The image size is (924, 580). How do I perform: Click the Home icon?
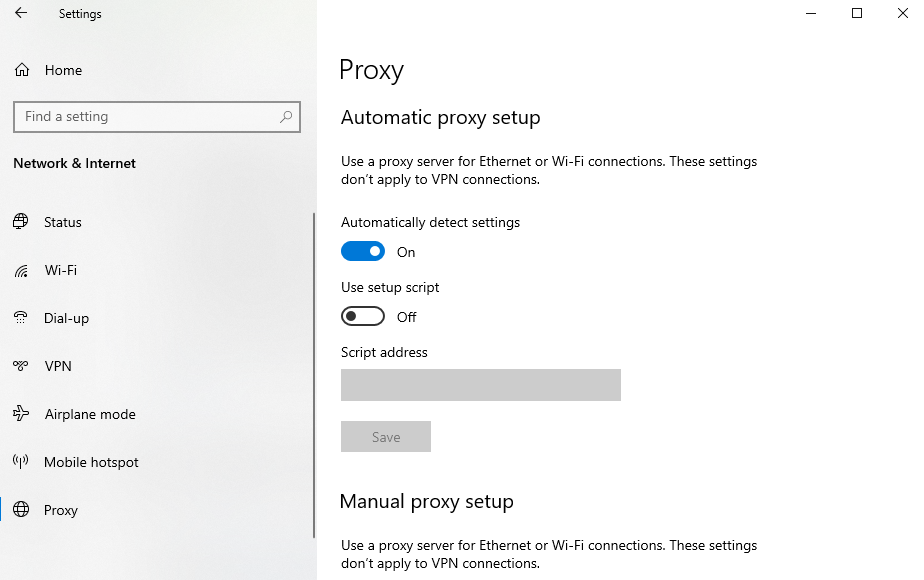pos(21,70)
